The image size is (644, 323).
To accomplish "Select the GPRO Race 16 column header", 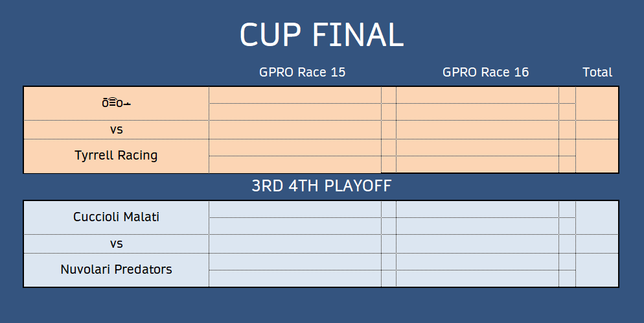I will click(485, 73).
